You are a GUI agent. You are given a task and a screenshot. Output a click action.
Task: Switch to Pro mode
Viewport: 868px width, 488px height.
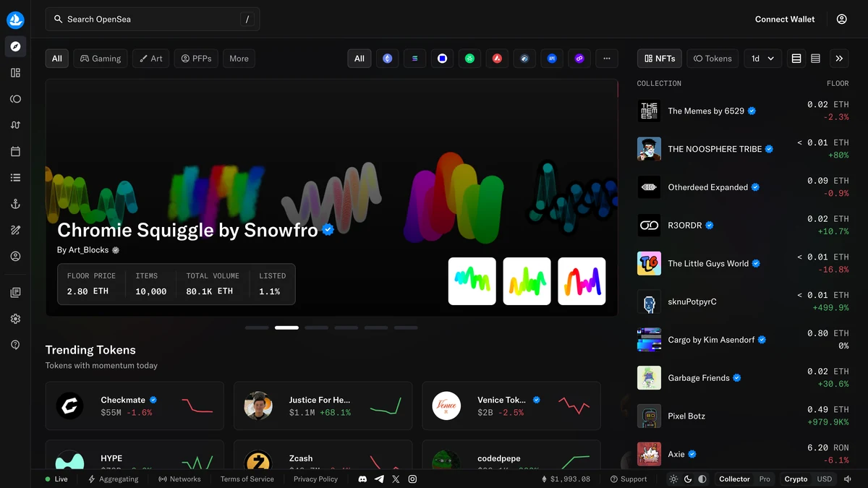(765, 479)
